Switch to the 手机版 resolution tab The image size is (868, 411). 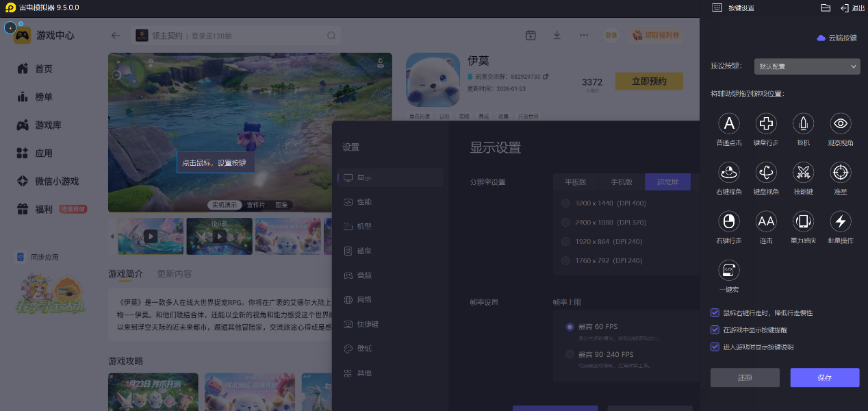(622, 182)
